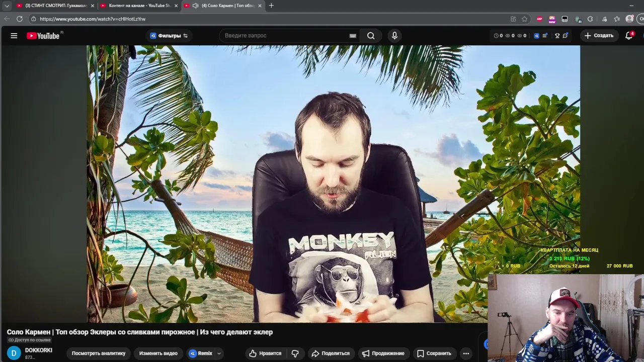Viewport: 644px width, 362px height.
Task: Open a new browser tab
Action: pos(271,6)
